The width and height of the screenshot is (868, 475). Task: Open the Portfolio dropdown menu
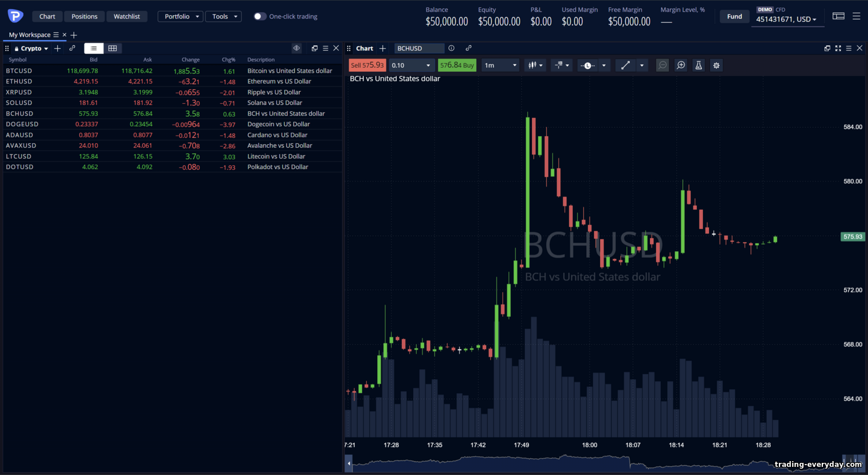tap(181, 16)
